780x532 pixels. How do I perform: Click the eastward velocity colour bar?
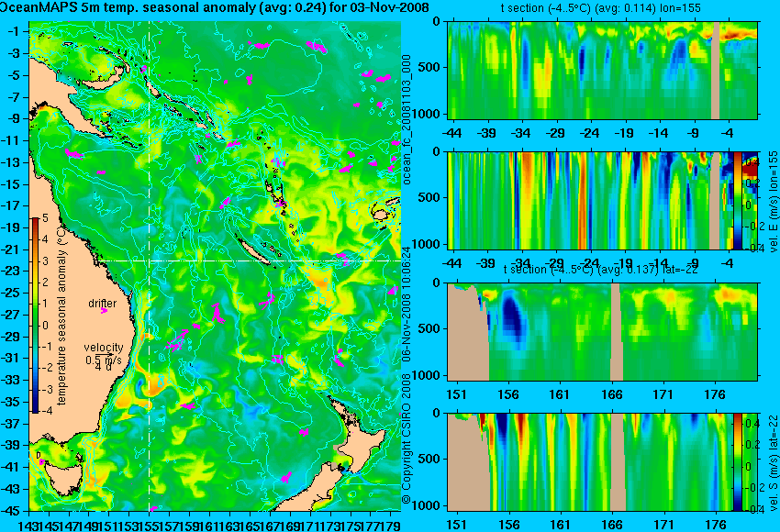(x=738, y=200)
